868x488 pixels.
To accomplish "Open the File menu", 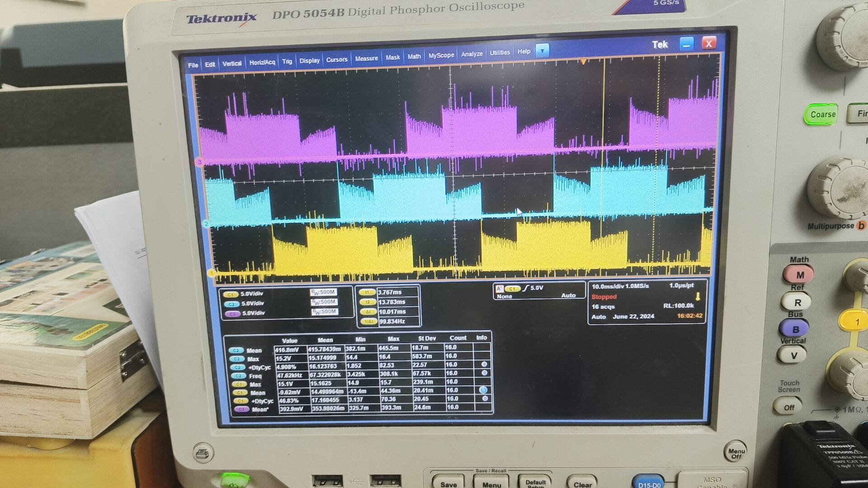I will tap(193, 65).
